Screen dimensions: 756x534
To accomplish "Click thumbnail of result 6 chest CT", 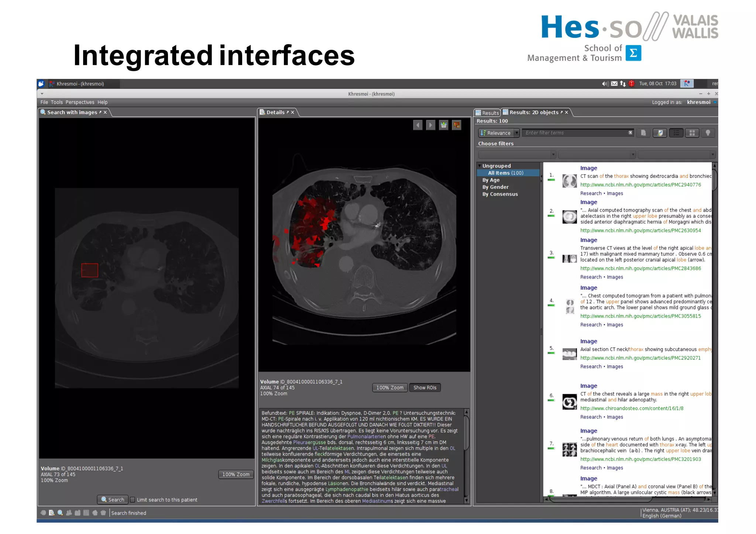I will click(x=570, y=402).
